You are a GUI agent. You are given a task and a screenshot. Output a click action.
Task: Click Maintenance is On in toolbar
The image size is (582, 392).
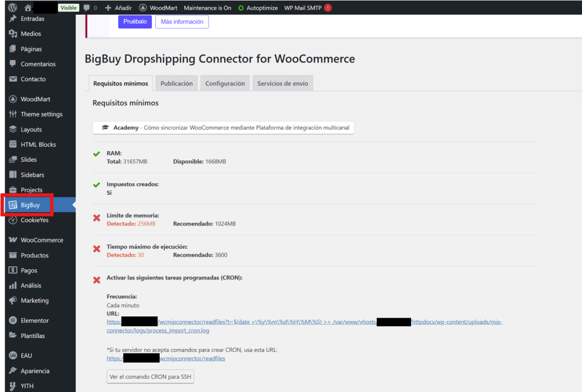207,8
